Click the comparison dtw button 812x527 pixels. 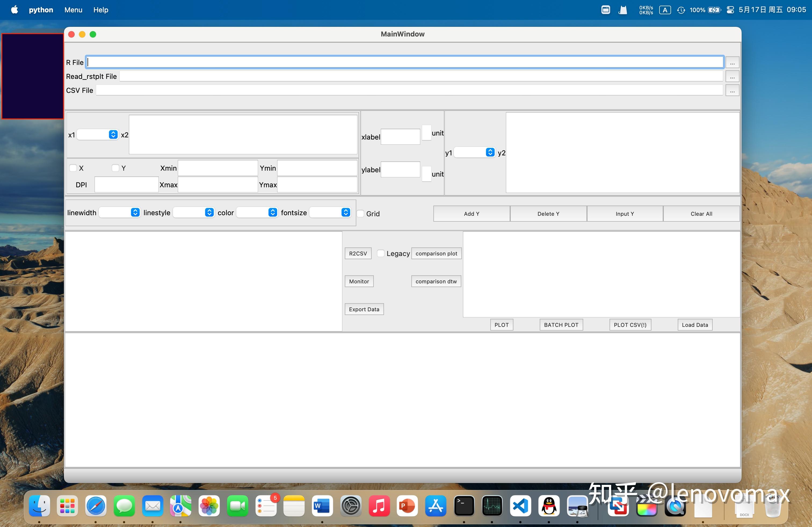click(x=436, y=281)
